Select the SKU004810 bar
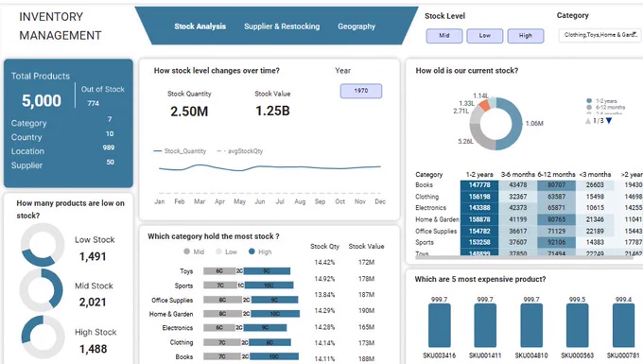Screen dimensions: 643x364 pyautogui.click(x=531, y=326)
